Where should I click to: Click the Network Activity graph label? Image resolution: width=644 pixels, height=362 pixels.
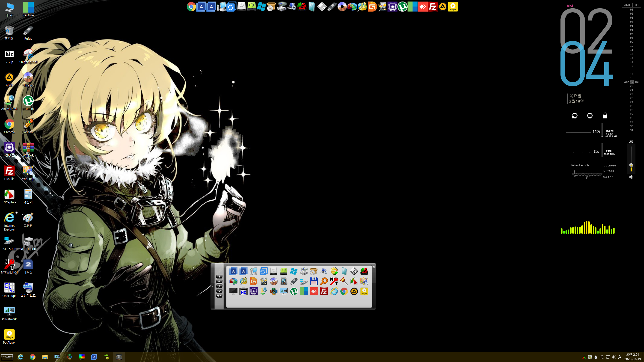(580, 165)
